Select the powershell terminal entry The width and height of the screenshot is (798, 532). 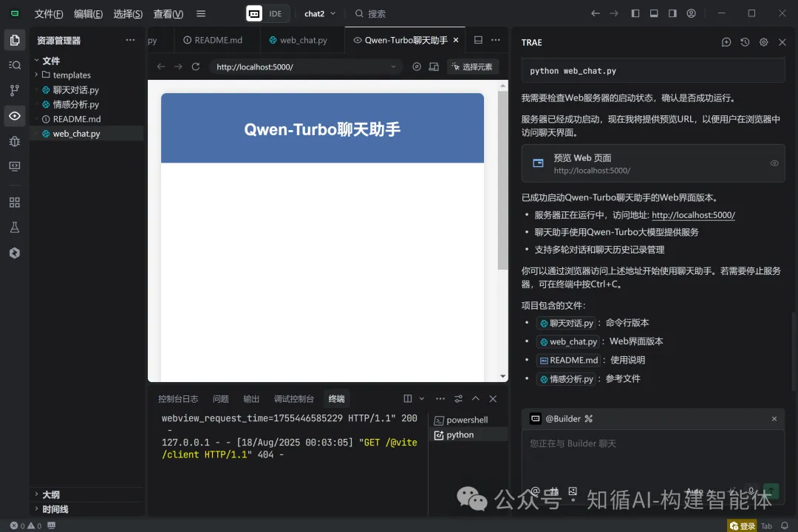click(x=468, y=420)
